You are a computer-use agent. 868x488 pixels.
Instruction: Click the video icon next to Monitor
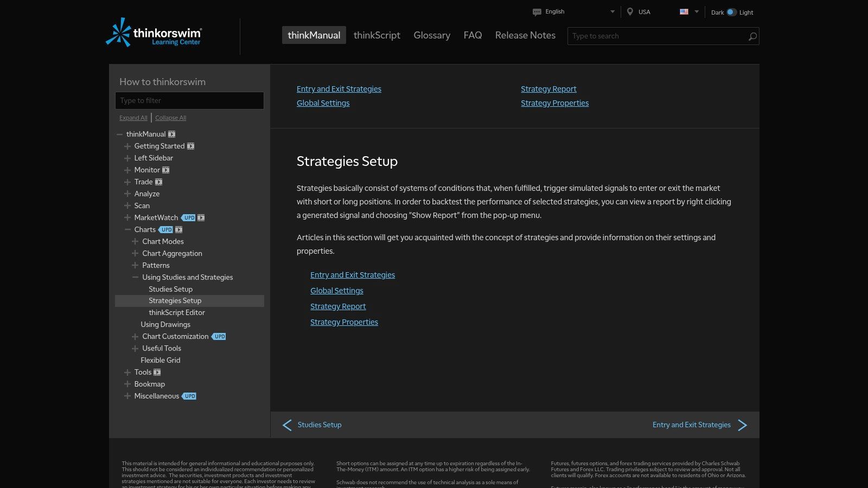click(x=165, y=170)
